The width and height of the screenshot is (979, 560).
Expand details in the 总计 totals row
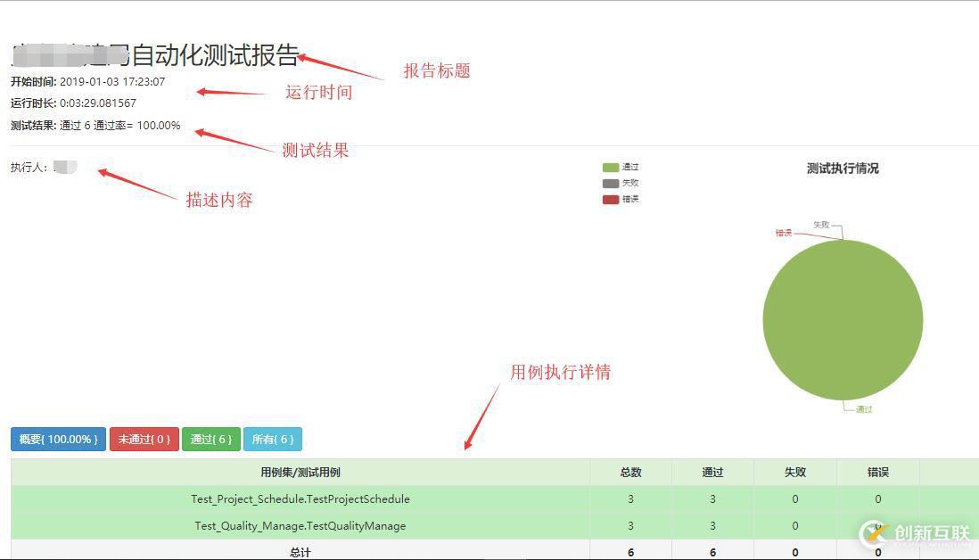300,551
